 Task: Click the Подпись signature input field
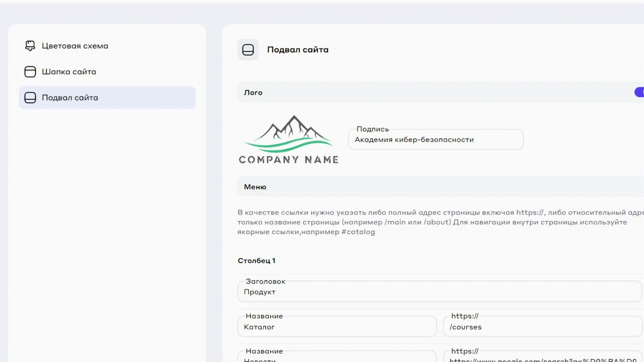[x=435, y=140]
